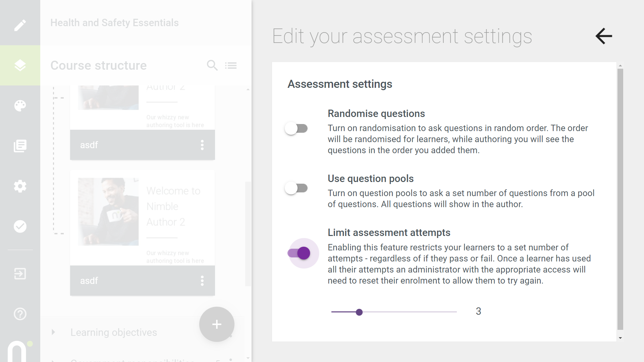Open the library pages icon in sidebar
This screenshot has height=362, width=644.
pyautogui.click(x=20, y=146)
